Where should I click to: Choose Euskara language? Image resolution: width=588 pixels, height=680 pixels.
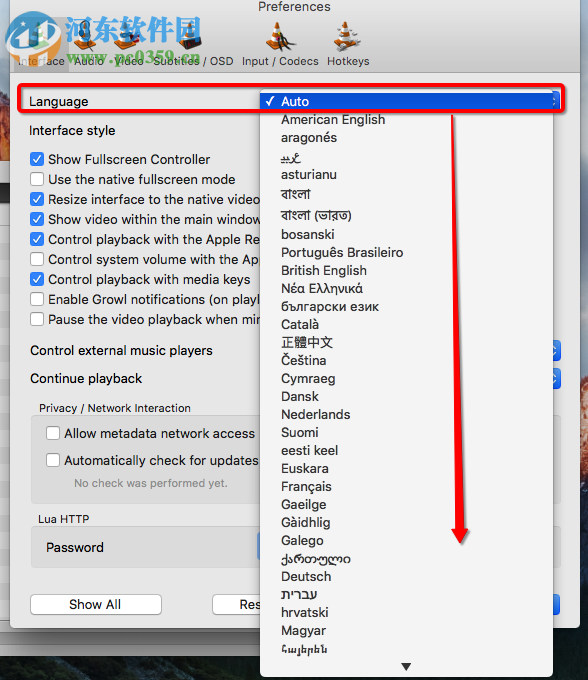click(x=406, y=468)
